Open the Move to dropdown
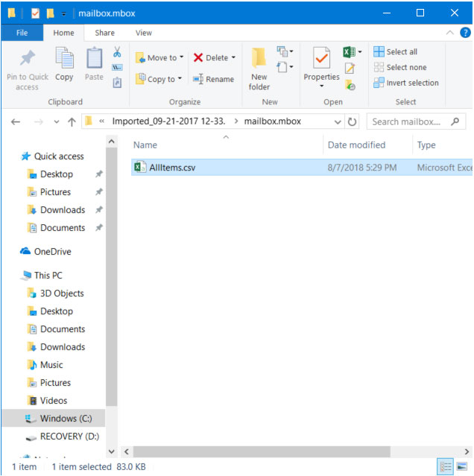474x476 pixels. [159, 57]
